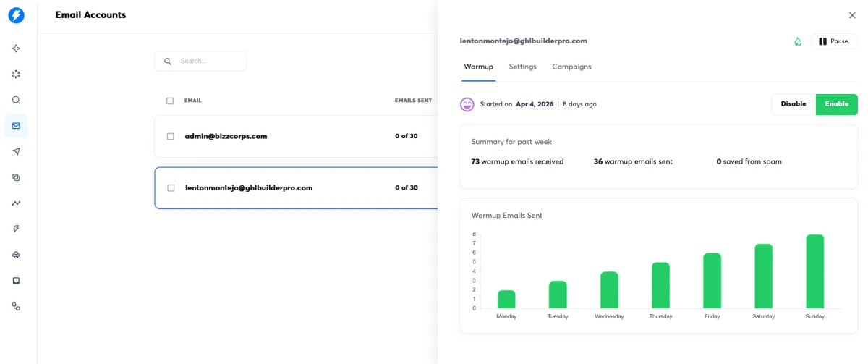The height and width of the screenshot is (364, 868).
Task: Check the box for admin@bizzcorps.com
Action: [x=171, y=136]
